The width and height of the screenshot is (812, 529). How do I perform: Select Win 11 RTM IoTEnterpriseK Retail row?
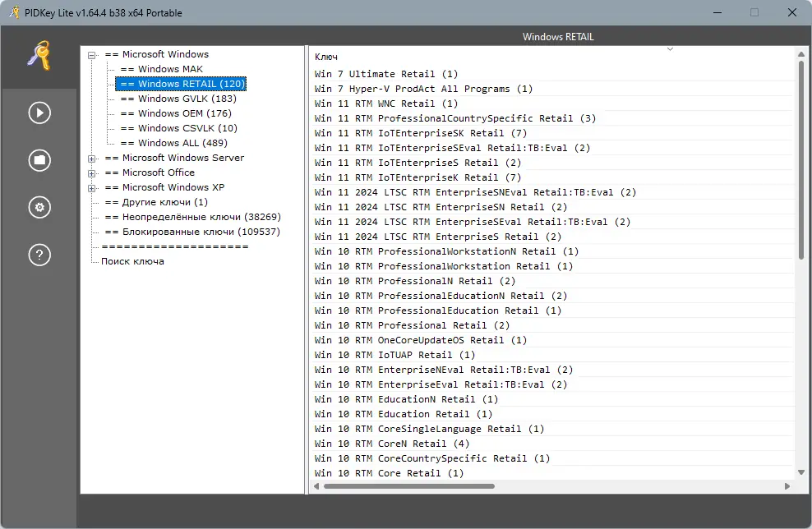[551, 177]
